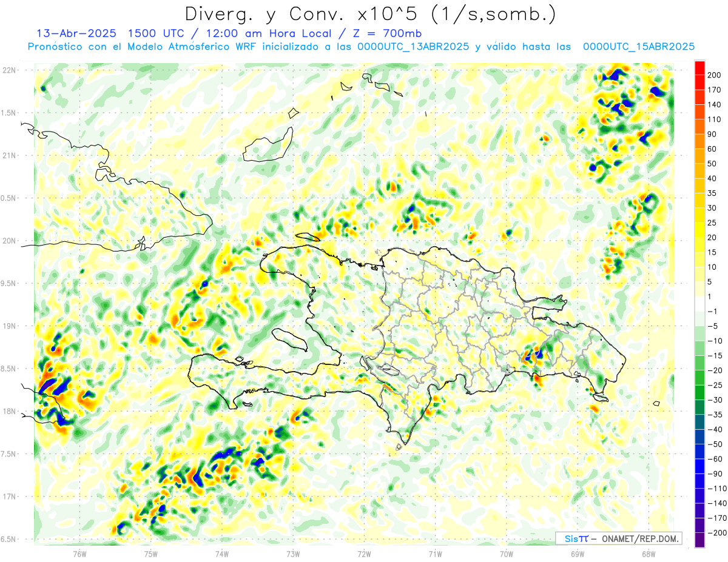Image resolution: width=728 pixels, height=562 pixels.
Task: Click the '5' value on the color scale
Action: pyautogui.click(x=710, y=282)
